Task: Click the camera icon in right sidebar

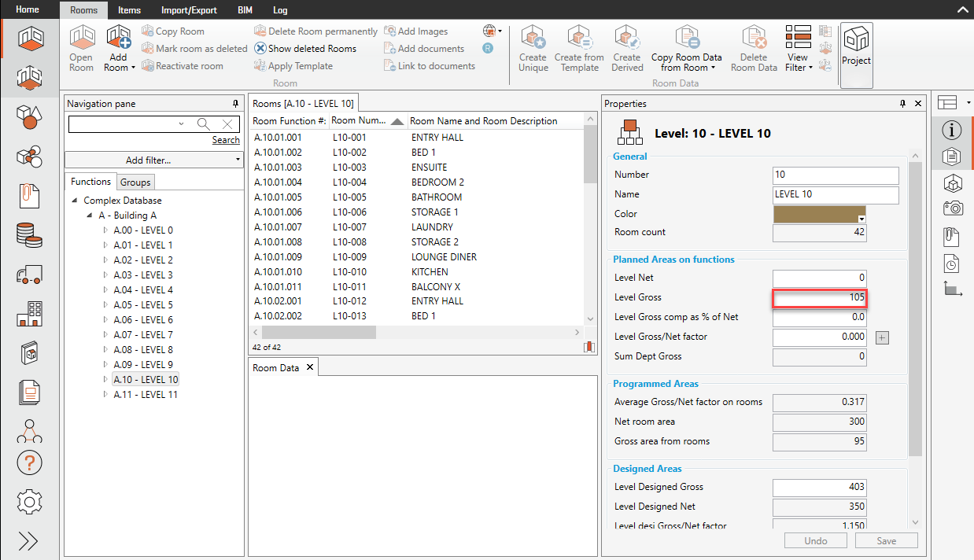Action: 953,208
